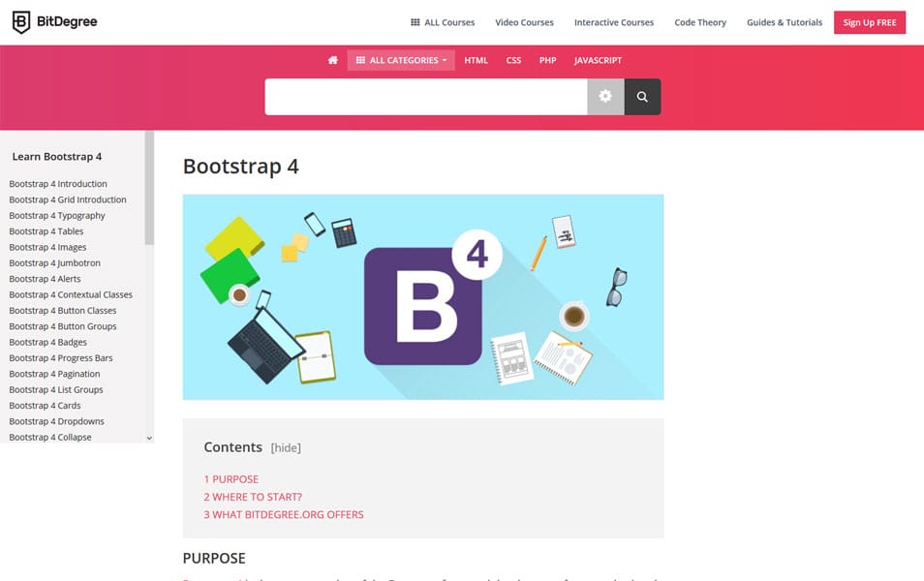
Task: Click the magnifier search button
Action: click(x=642, y=97)
